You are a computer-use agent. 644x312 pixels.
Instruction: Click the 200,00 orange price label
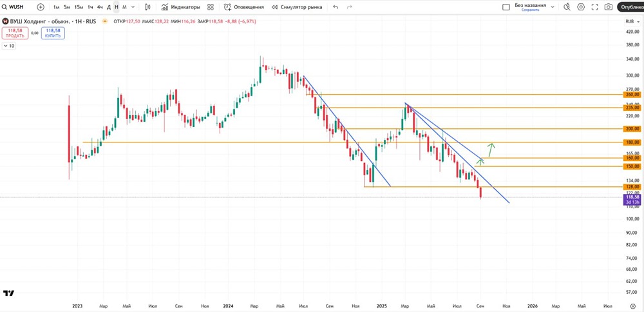click(x=632, y=129)
